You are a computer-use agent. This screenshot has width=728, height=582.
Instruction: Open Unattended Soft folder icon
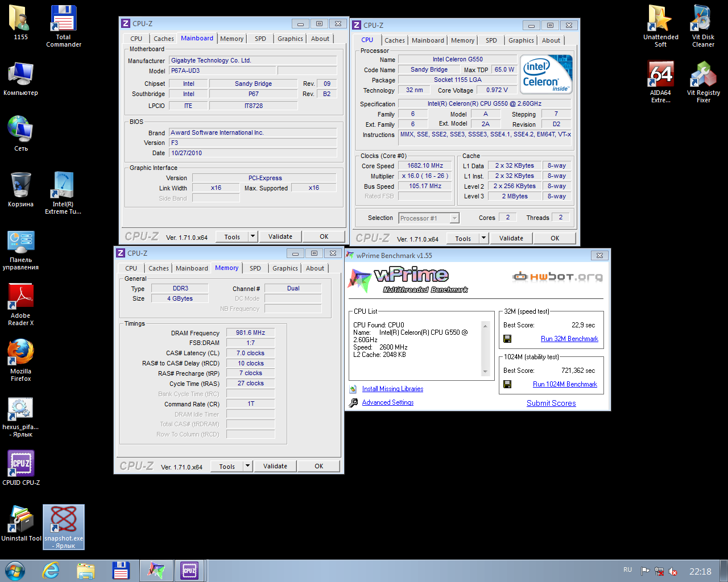coord(660,26)
